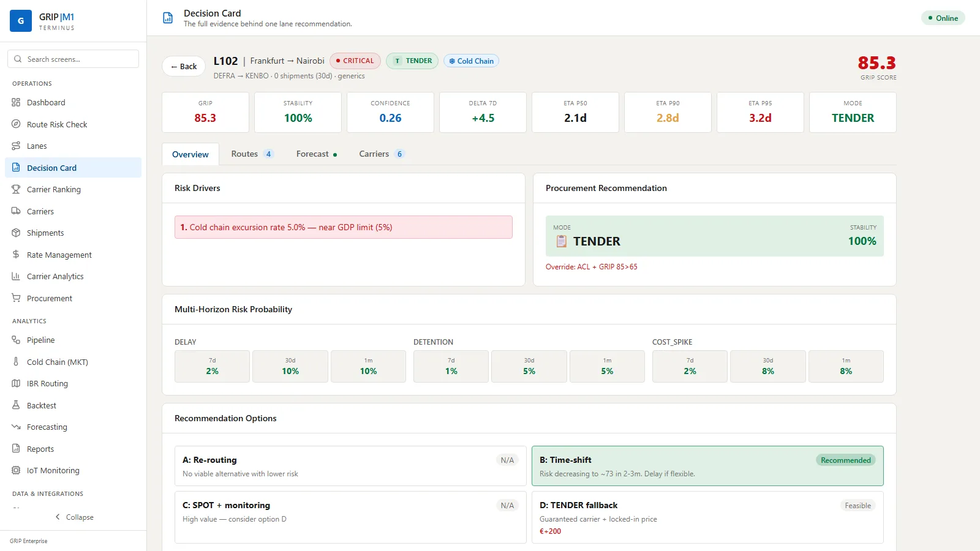
Task: Switch to the Routes tab
Action: [x=252, y=154]
